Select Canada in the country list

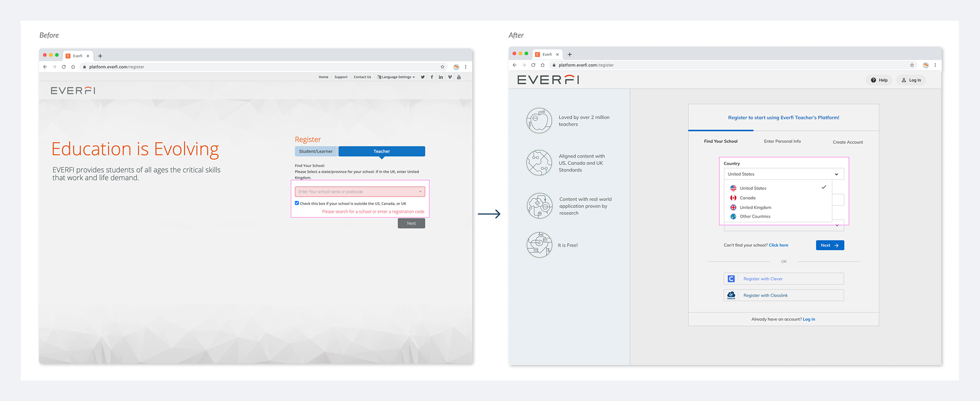point(778,198)
